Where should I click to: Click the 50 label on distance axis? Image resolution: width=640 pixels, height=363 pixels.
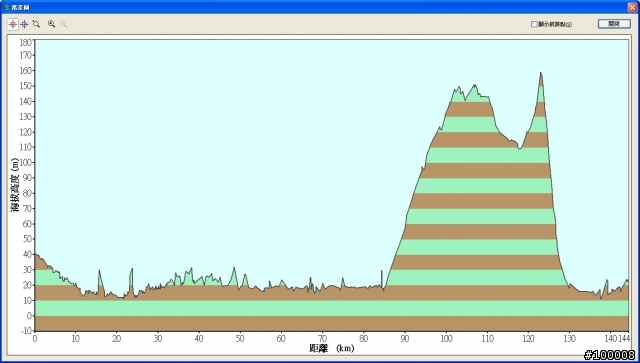(240, 339)
